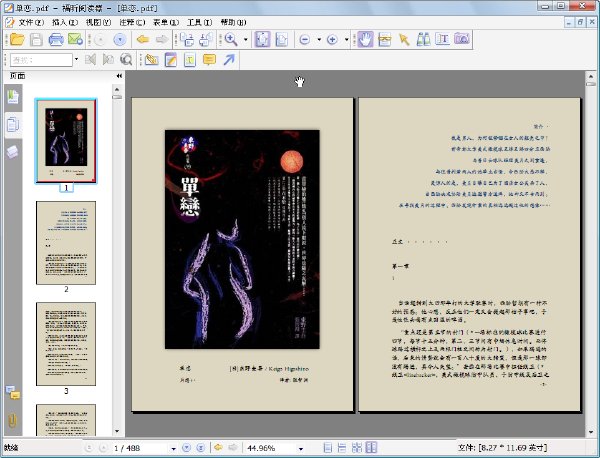
Task: Expand the zoom tool dropdown arrow
Action: pyautogui.click(x=246, y=39)
